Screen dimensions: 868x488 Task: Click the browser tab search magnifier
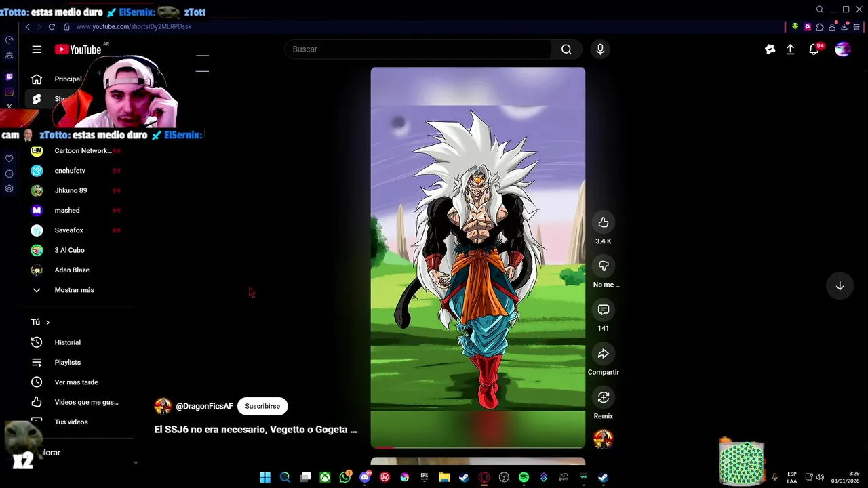tap(819, 9)
